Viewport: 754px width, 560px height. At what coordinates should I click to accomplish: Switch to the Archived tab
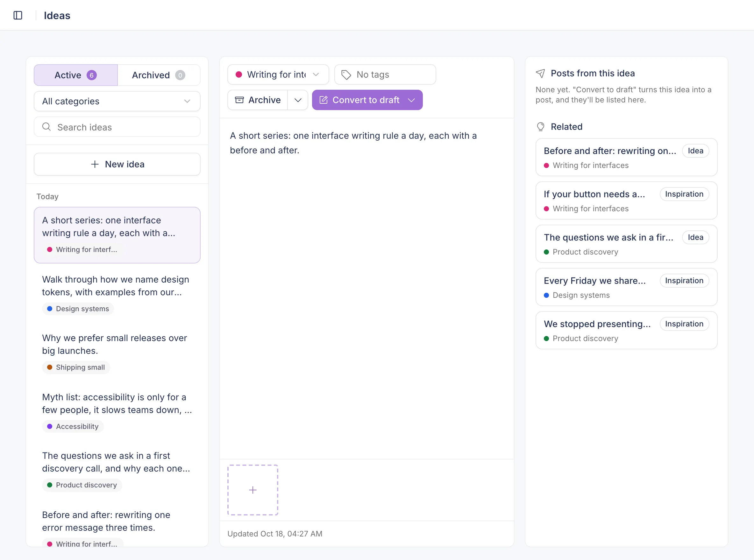point(159,75)
